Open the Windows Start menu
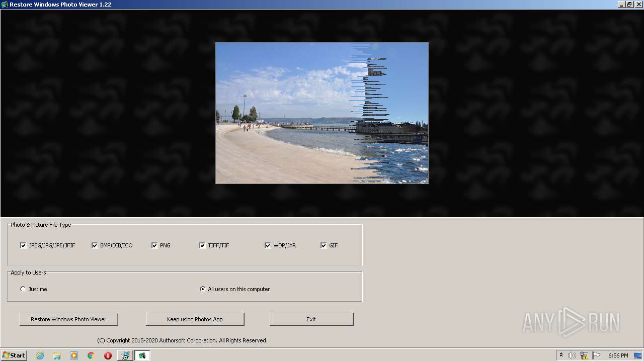Image resolution: width=644 pixels, height=362 pixels. pos(14,355)
